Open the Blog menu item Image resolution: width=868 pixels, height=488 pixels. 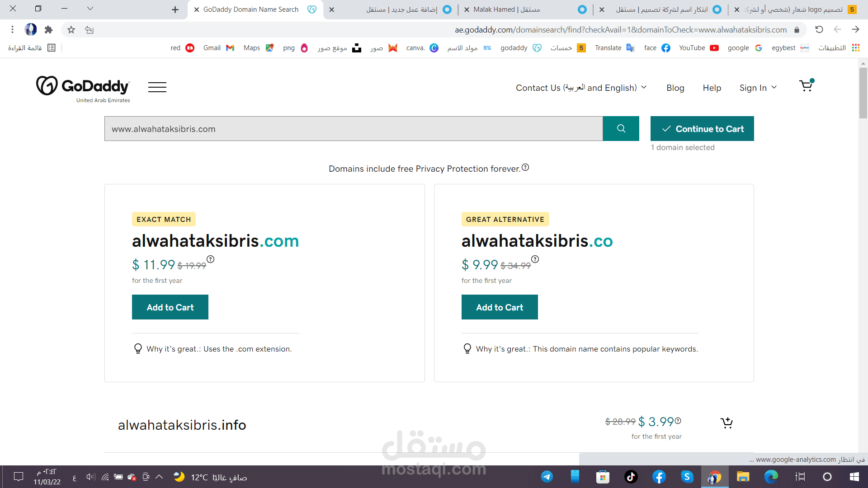(675, 88)
